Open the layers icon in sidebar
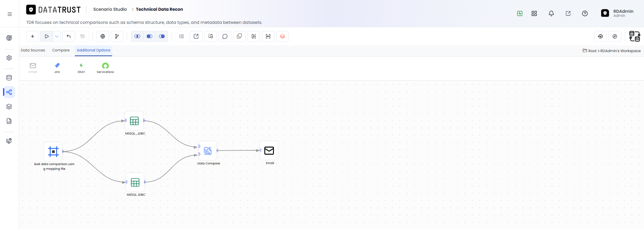 pos(9,107)
